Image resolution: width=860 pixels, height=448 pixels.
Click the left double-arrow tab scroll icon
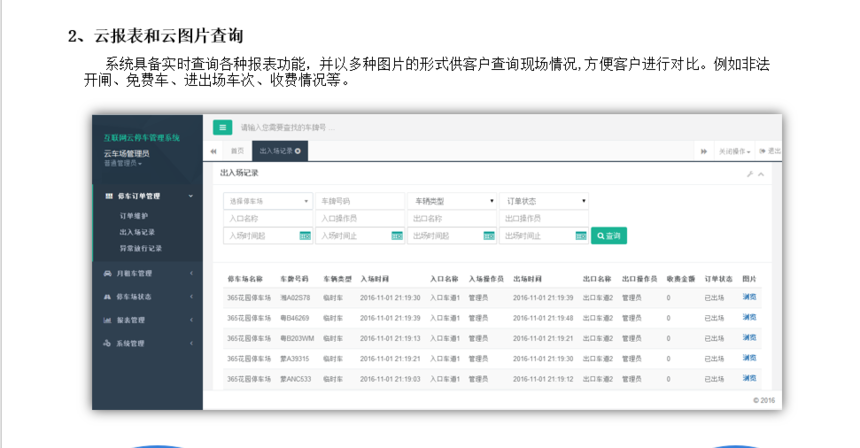click(213, 151)
